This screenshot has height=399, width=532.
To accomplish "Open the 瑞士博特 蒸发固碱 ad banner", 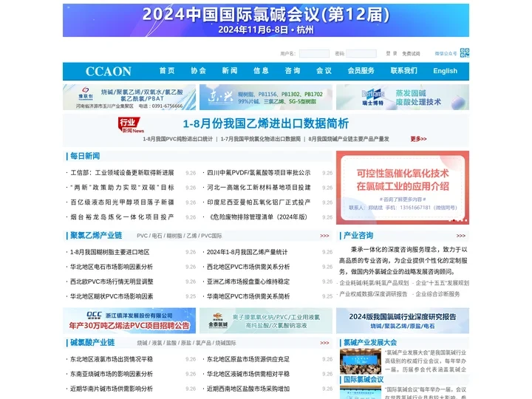I will tap(403, 97).
